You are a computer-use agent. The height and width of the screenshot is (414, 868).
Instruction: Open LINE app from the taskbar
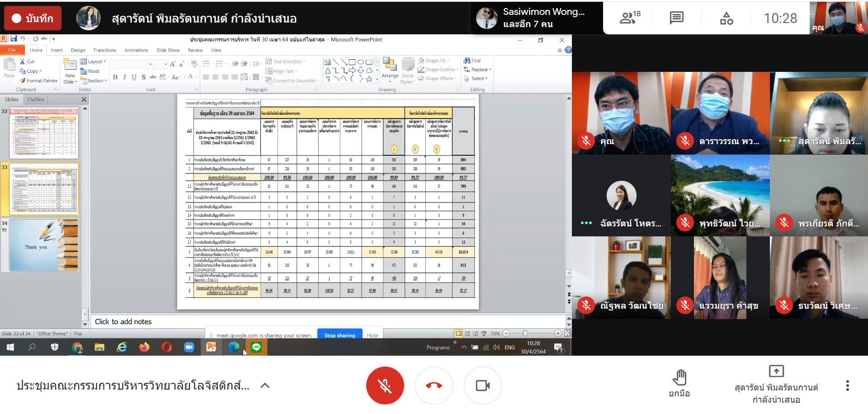pos(256,347)
